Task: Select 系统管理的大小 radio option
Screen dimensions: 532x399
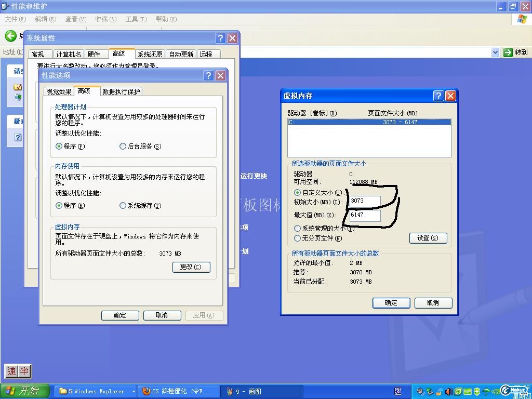Action: (x=324, y=229)
